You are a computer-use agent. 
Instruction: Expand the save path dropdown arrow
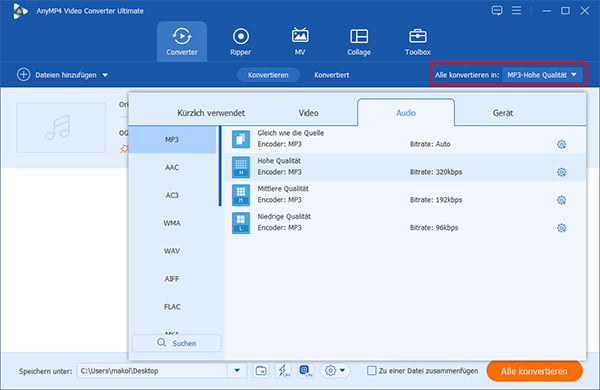[x=237, y=370]
